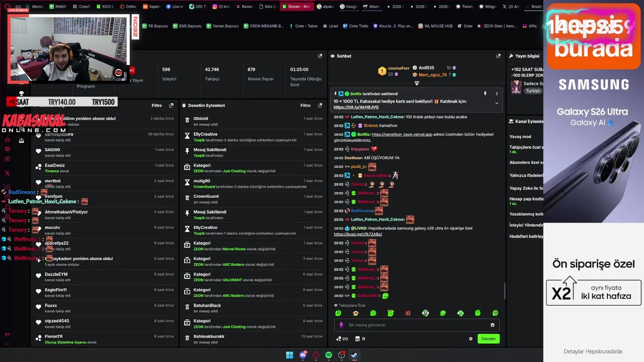This screenshot has height=362, width=644.
Task: Click SAGI00 follow activity entry
Action: 105,152
